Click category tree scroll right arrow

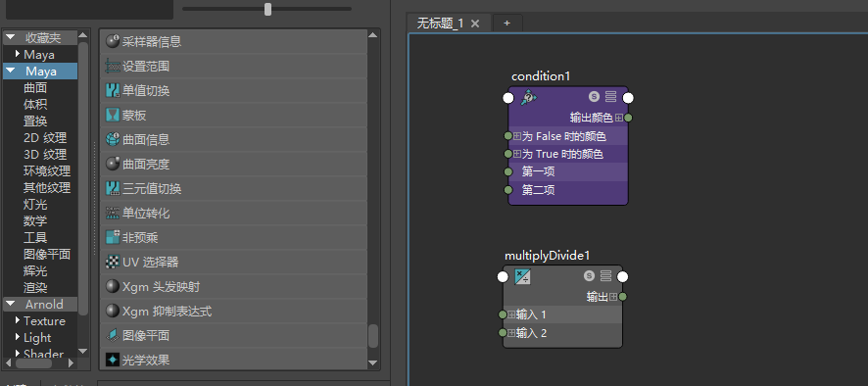[71, 363]
